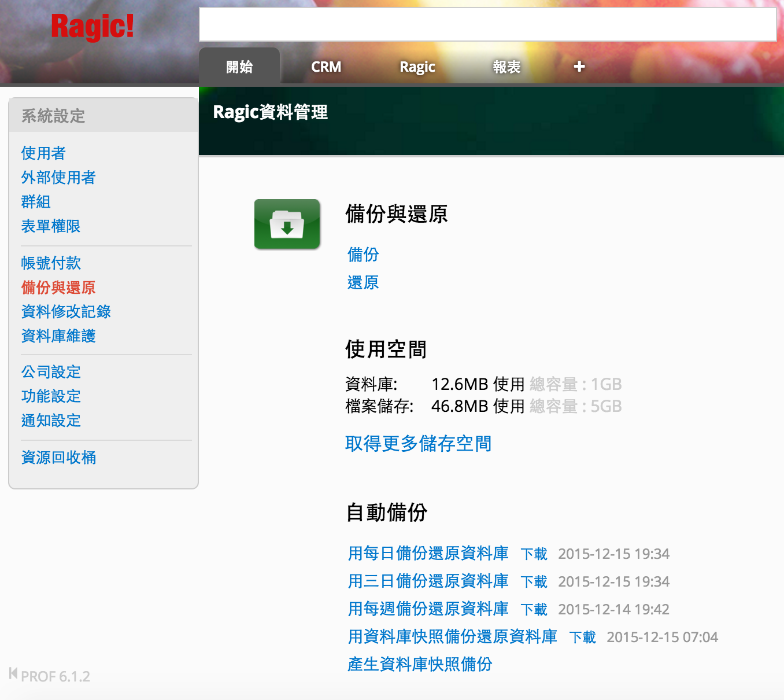Open 使用者 in the sidebar
Image resolution: width=784 pixels, height=700 pixels.
click(x=43, y=153)
